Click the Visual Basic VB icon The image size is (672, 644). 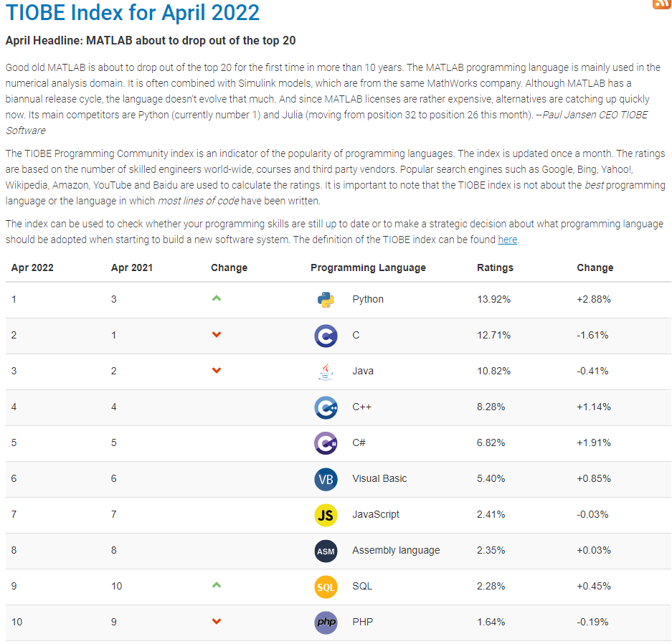[x=326, y=479]
